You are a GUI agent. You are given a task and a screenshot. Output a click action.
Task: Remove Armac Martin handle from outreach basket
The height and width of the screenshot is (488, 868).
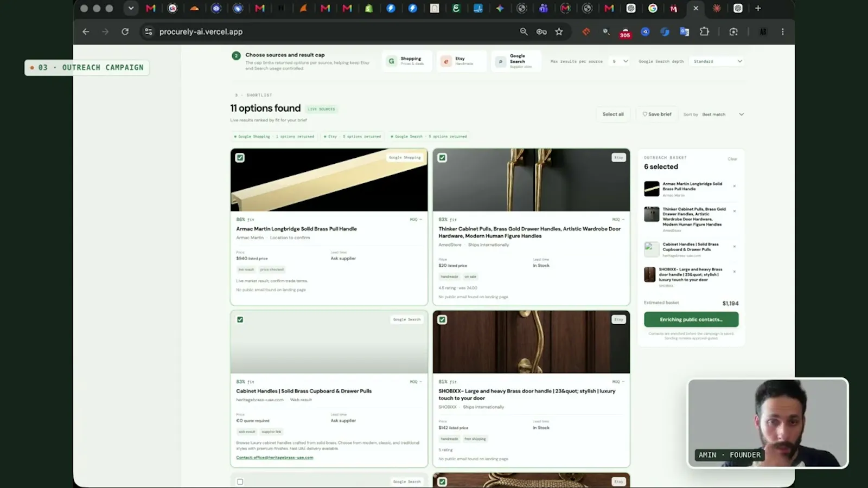point(734,186)
